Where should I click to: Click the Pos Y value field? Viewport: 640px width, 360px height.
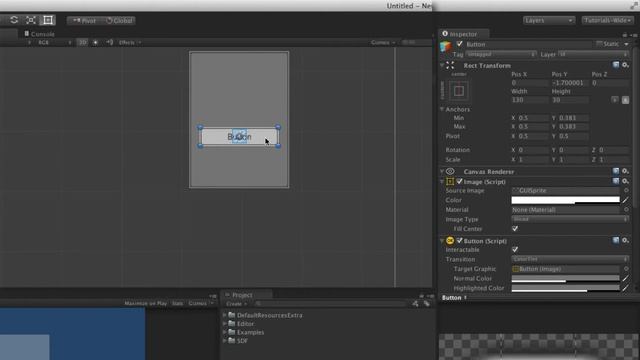pos(569,83)
